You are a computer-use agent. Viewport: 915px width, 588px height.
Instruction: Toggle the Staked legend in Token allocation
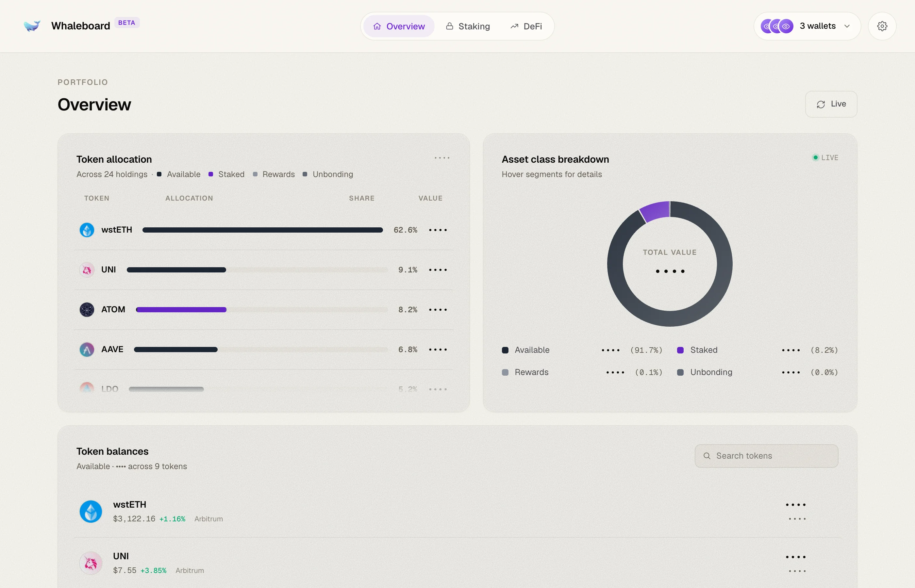pos(226,174)
